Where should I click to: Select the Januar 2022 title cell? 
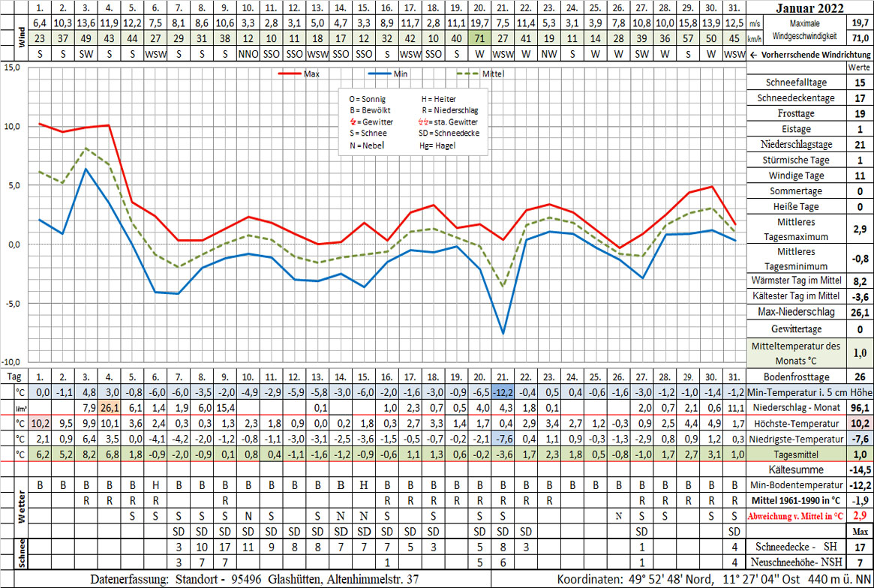click(809, 9)
